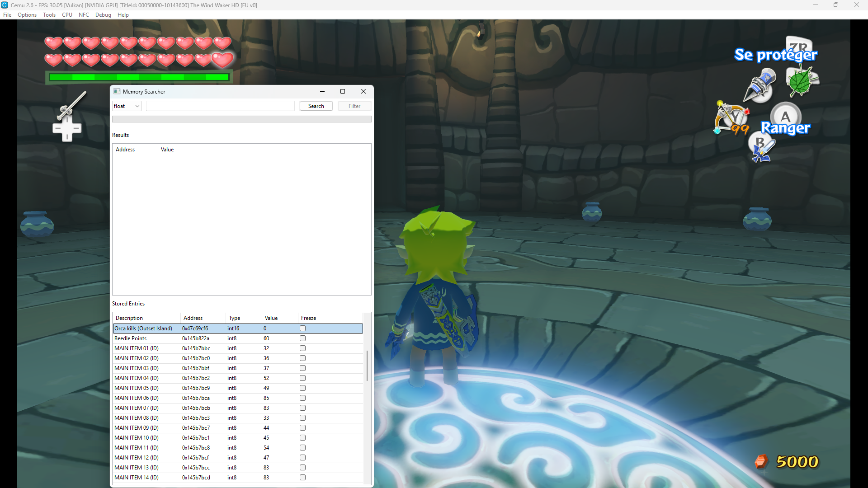Viewport: 868px width, 488px height.
Task: Select the MAIN ITEM 06 (ID) row
Action: (238, 398)
